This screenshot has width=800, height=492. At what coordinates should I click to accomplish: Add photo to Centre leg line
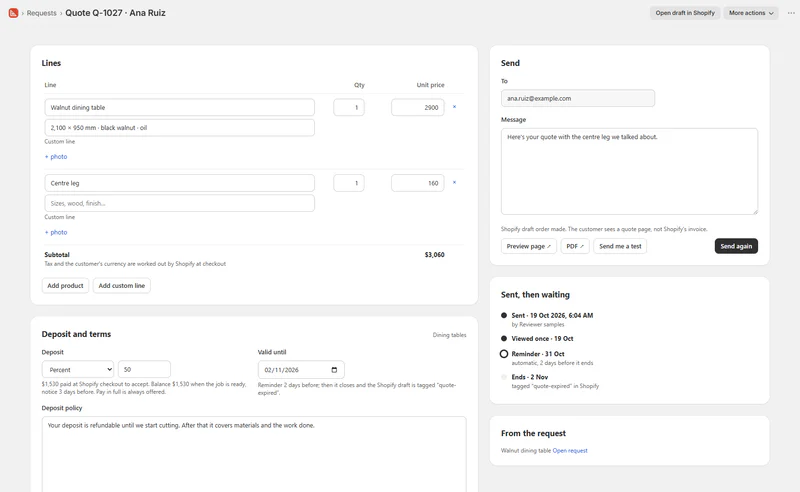tap(56, 232)
